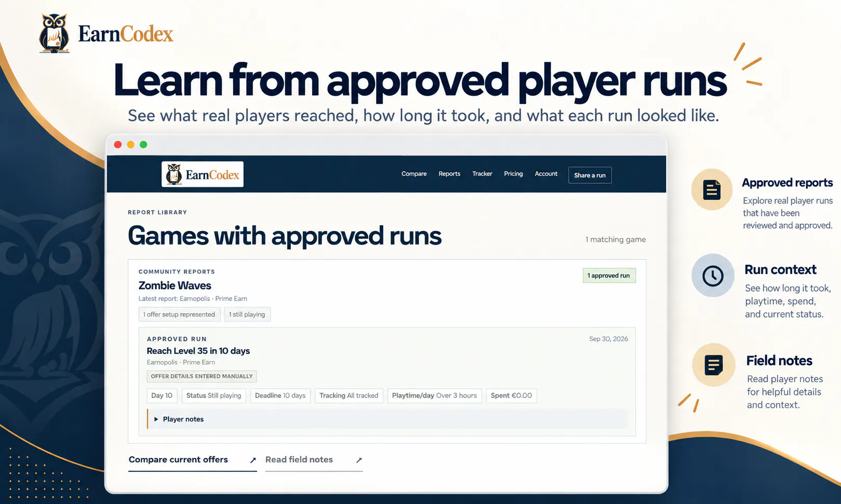The height and width of the screenshot is (504, 841).
Task: Click the red window close dot
Action: [x=118, y=145]
